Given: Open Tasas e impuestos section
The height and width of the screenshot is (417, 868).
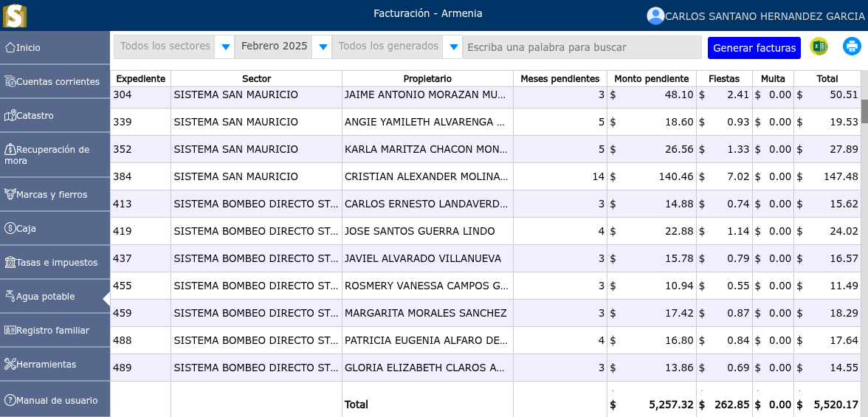Looking at the screenshot, I should tap(55, 263).
